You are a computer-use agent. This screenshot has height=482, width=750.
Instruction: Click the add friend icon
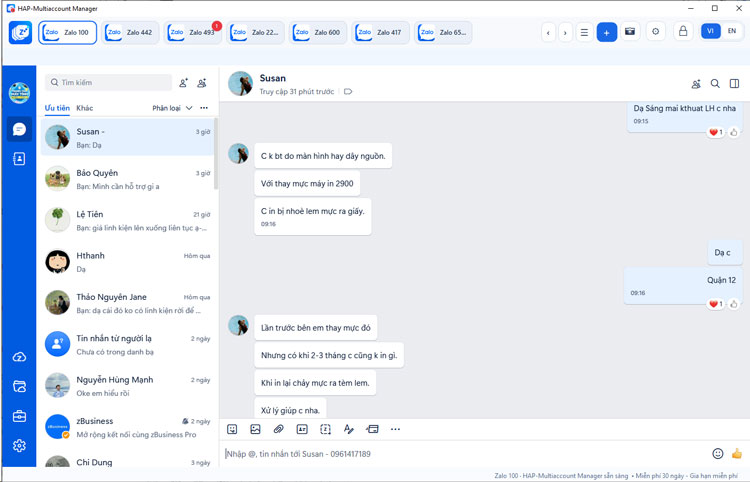pos(183,83)
